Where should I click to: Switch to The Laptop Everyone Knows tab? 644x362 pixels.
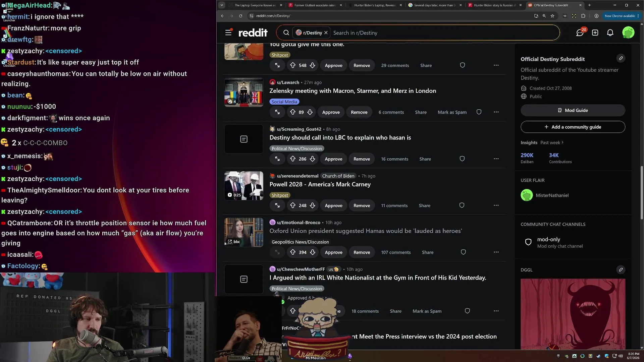tap(255, 5)
